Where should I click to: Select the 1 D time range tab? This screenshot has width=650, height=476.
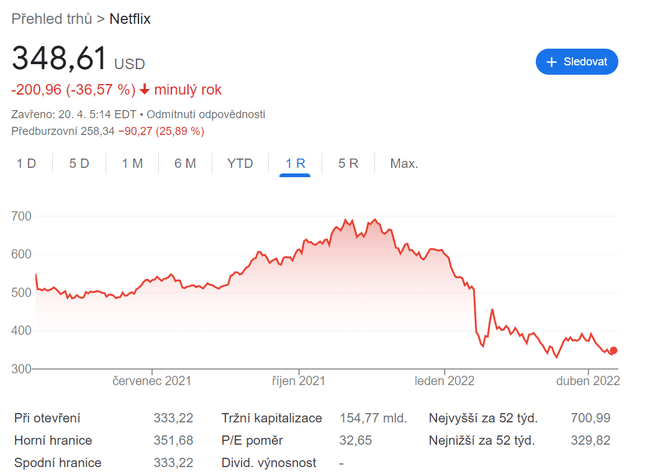tap(26, 163)
